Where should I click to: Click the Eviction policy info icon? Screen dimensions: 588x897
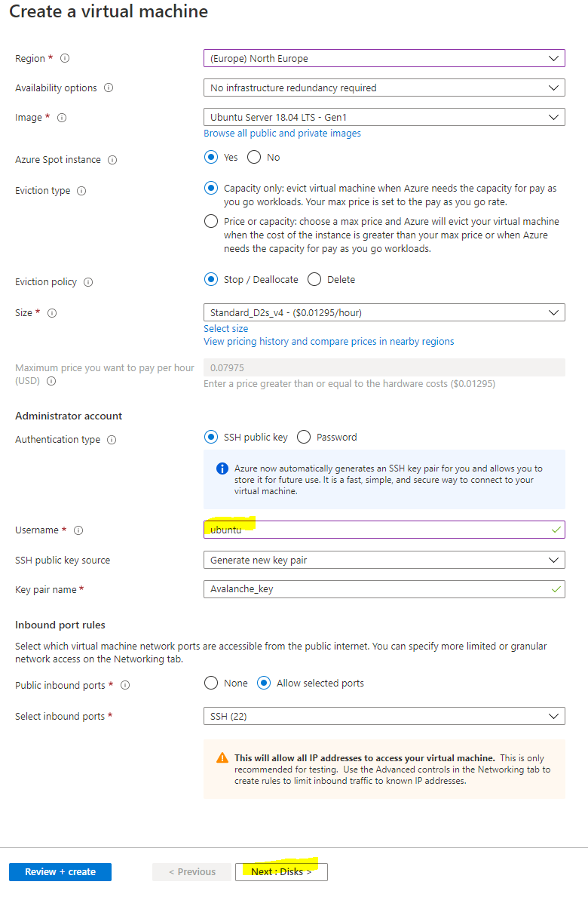pyautogui.click(x=88, y=282)
